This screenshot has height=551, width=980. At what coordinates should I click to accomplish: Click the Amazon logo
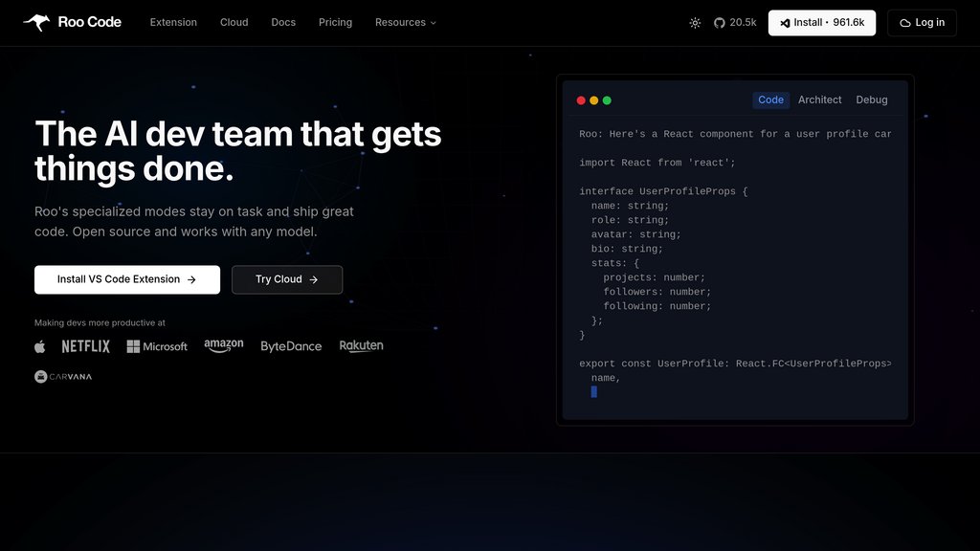(224, 345)
